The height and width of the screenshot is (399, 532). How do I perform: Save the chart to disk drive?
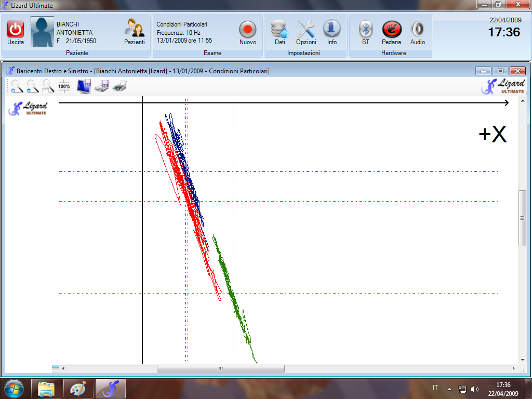pos(101,86)
